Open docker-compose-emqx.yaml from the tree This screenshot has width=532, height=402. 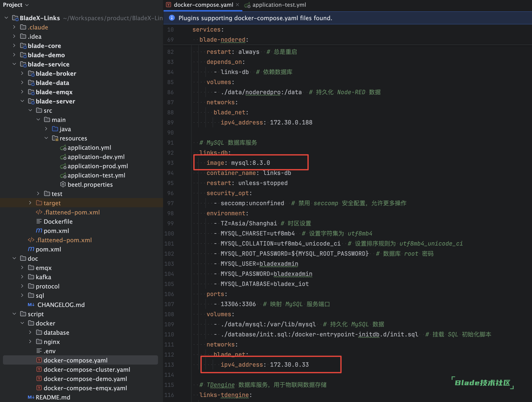[85, 388]
